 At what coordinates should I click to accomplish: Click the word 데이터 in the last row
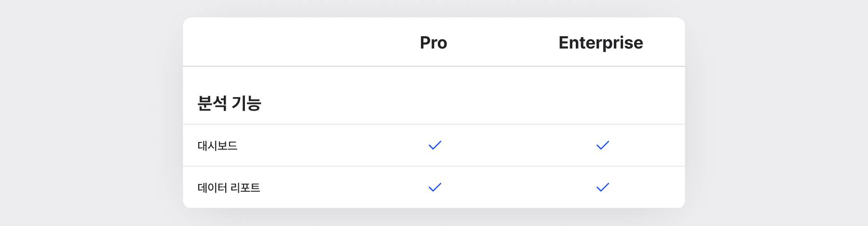pos(212,188)
